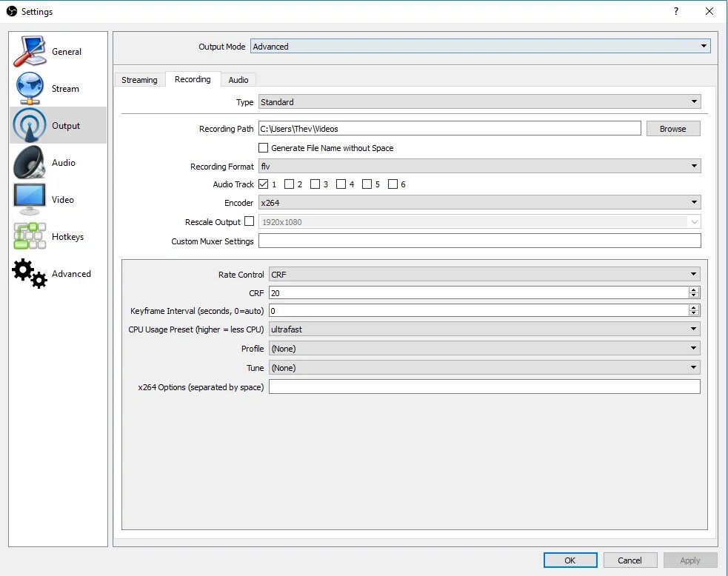
Task: Expand the Recording Format flv dropdown
Action: click(480, 166)
